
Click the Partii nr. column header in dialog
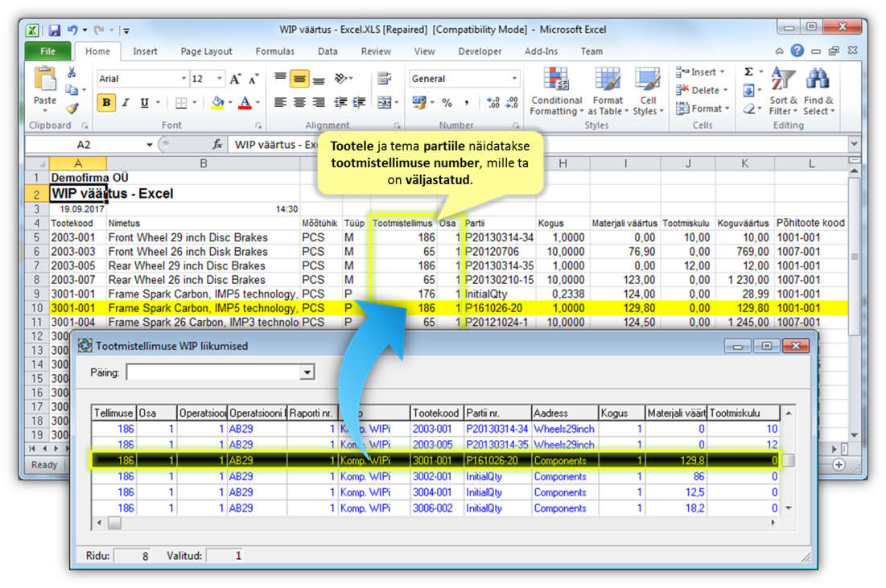point(497,413)
